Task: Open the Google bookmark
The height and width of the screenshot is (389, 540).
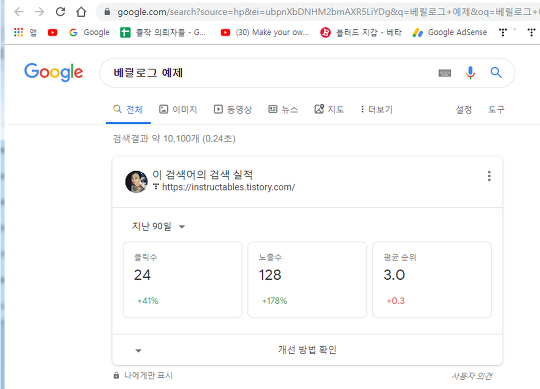Action: [89, 32]
